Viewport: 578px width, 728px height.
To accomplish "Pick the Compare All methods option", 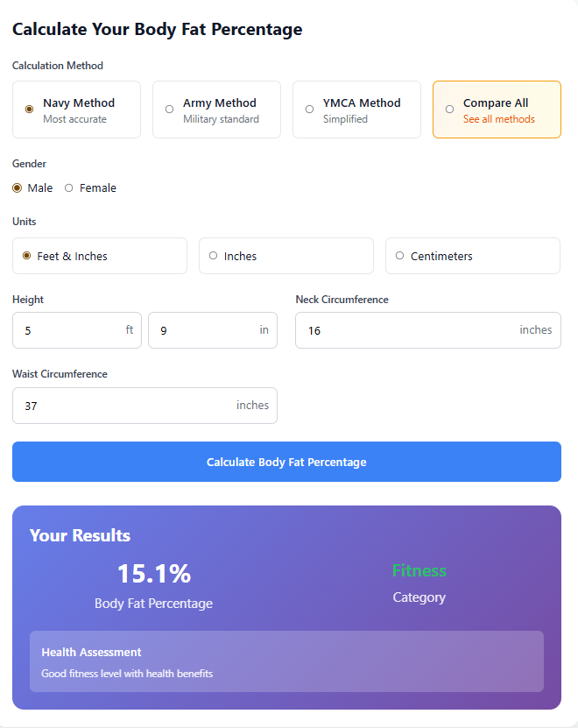I will (497, 110).
